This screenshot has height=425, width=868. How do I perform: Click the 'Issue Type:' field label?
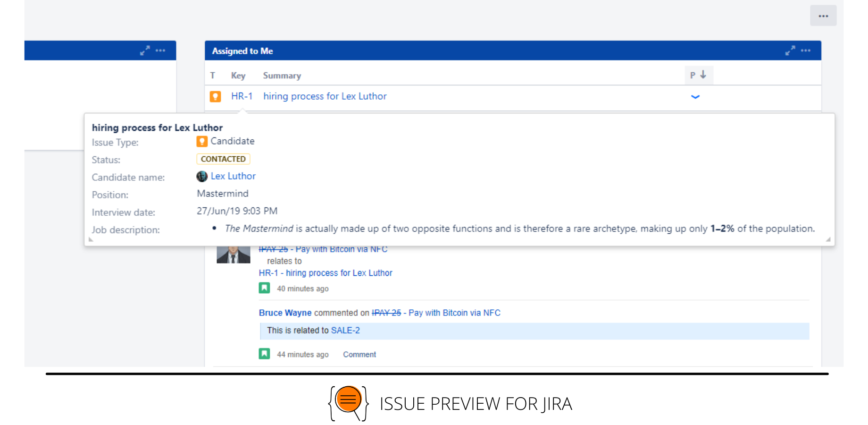[115, 143]
